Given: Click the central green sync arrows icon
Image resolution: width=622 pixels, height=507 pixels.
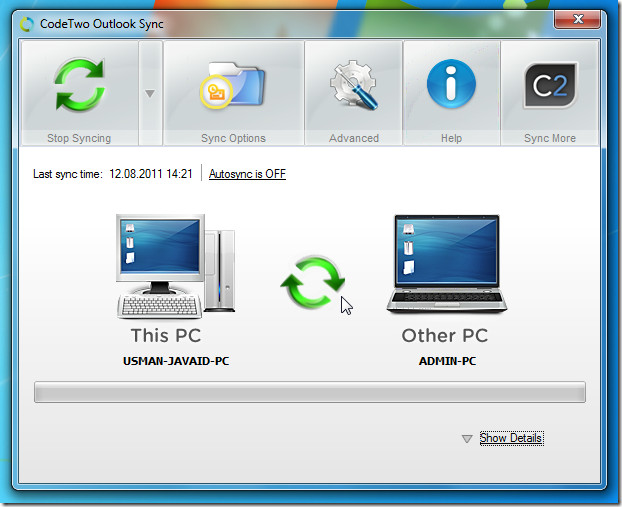Looking at the screenshot, I should click(x=313, y=282).
